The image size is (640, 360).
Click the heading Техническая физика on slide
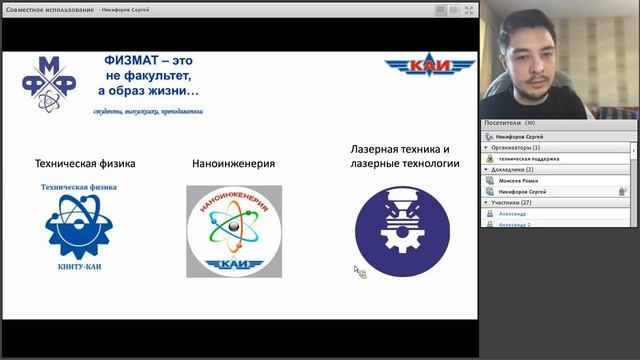(85, 164)
